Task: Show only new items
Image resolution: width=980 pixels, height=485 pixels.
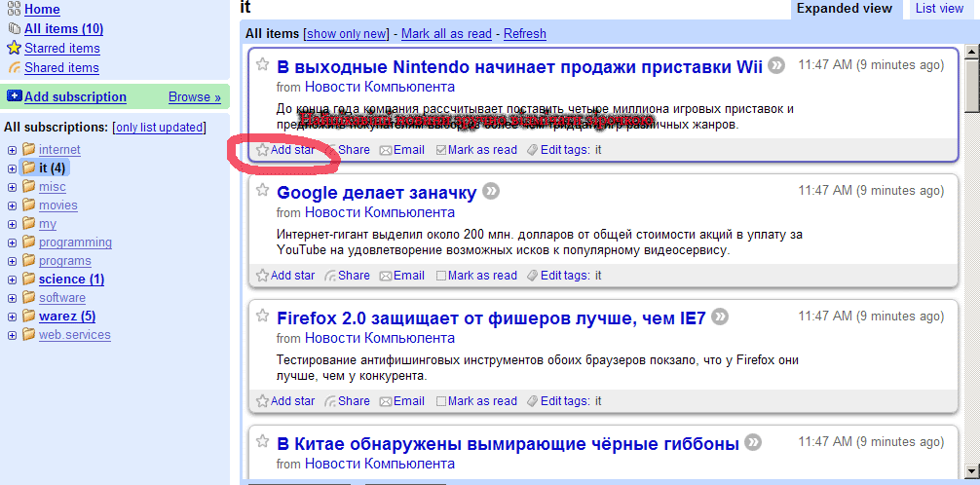Action: [x=347, y=34]
